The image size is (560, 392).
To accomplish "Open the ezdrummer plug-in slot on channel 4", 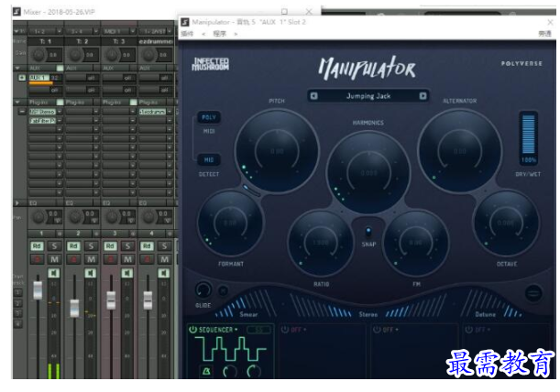I will [x=152, y=112].
